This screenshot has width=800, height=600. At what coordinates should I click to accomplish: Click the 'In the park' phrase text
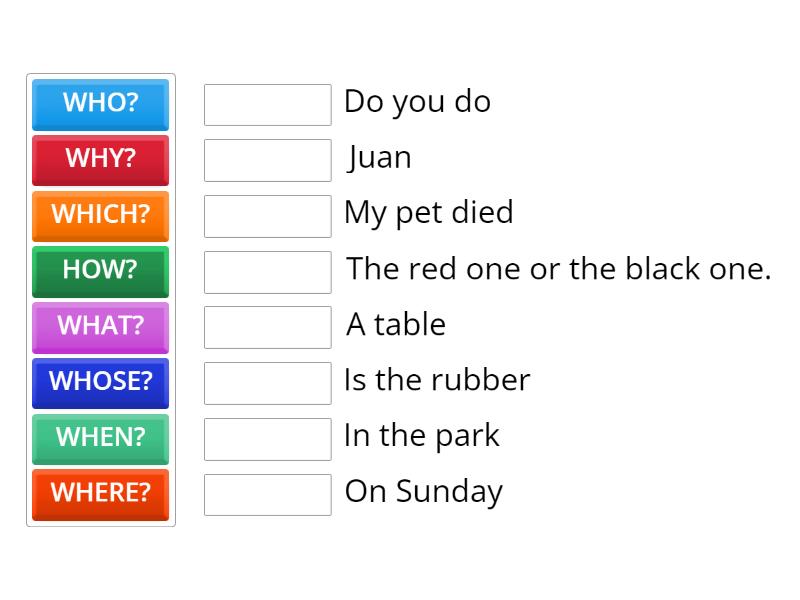(x=421, y=436)
